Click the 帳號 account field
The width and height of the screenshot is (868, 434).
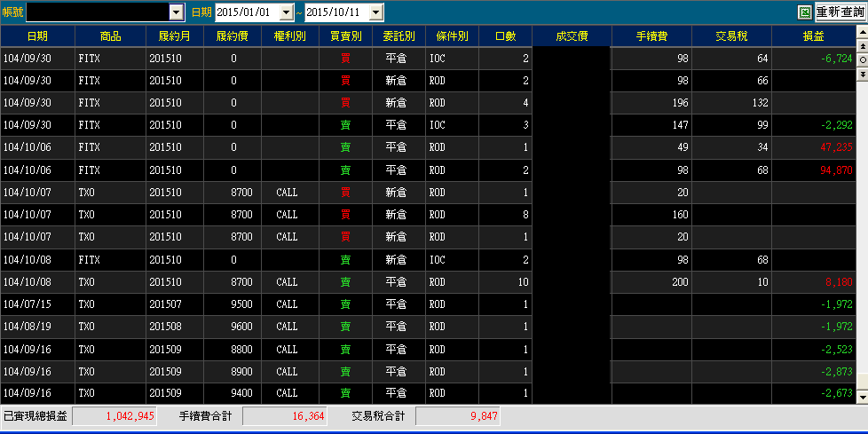pyautogui.click(x=98, y=12)
